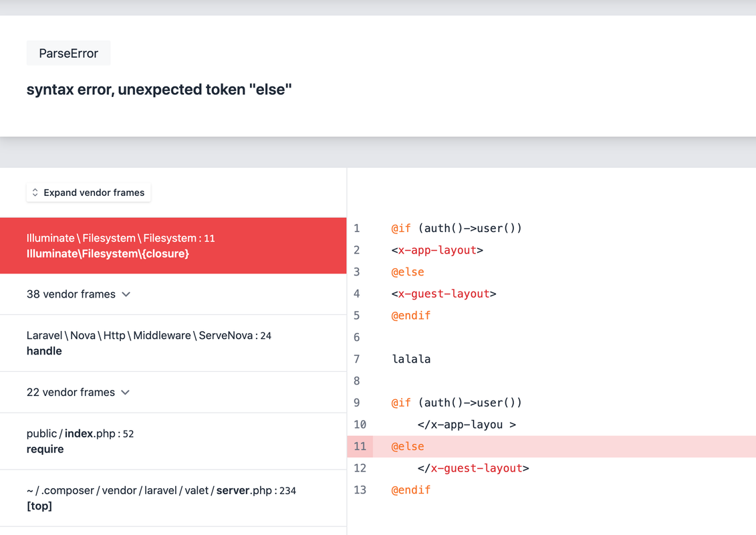Select the valet server.php [top] frame
Viewport: 756px width, 535px height.
click(173, 498)
